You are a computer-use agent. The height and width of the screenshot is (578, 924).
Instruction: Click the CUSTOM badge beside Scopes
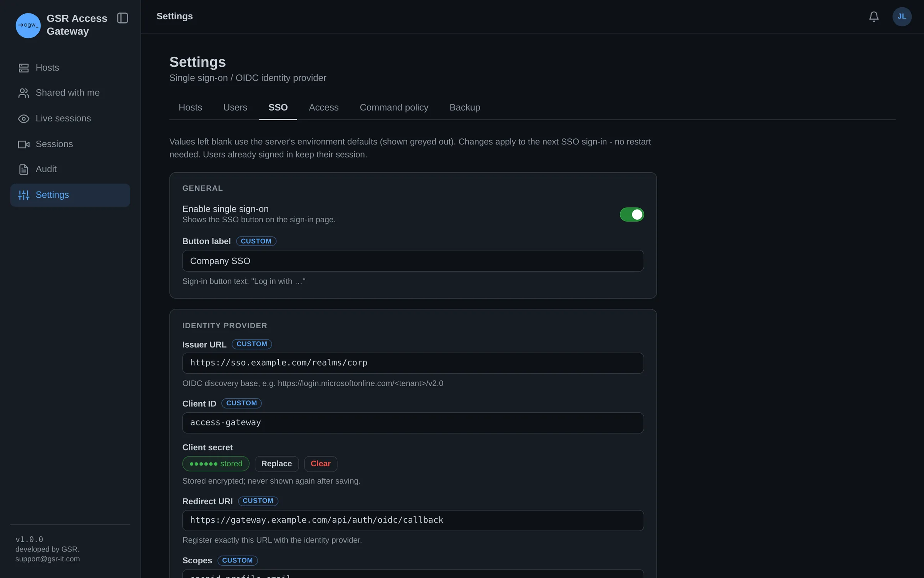(238, 560)
